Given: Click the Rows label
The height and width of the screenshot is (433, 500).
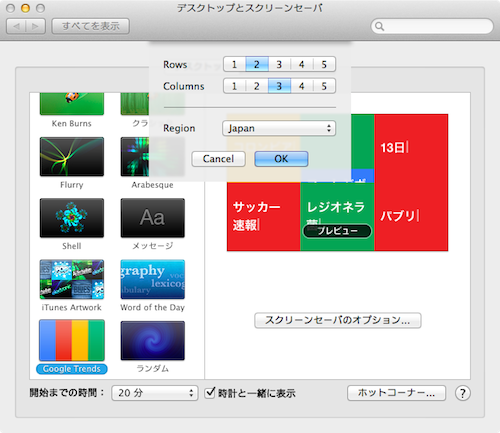Looking at the screenshot, I should (x=175, y=65).
